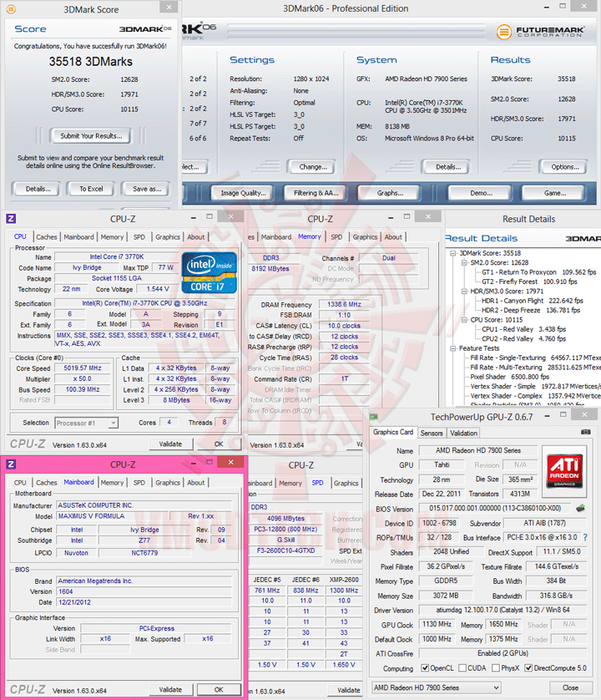Image resolution: width=601 pixels, height=700 pixels.
Task: Toggle the DirectCompute 5.0 checkbox
Action: point(528,668)
